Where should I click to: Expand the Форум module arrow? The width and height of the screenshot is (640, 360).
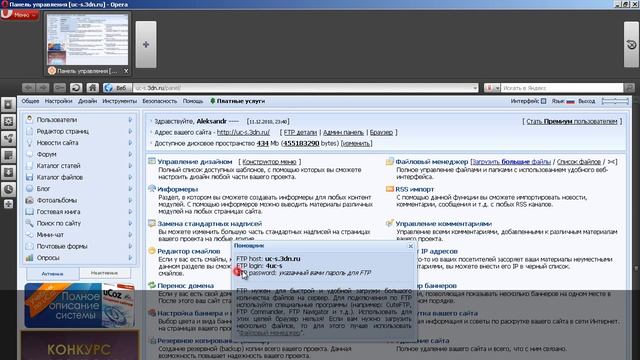point(130,154)
